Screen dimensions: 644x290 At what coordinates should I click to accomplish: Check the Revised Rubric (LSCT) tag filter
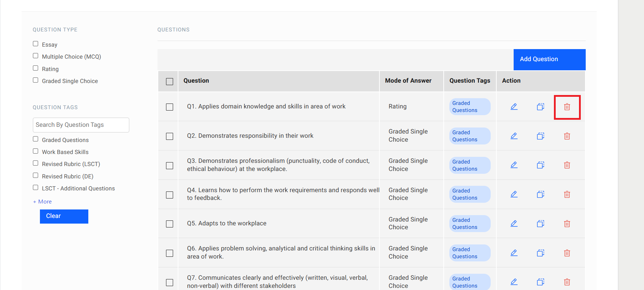point(36,163)
